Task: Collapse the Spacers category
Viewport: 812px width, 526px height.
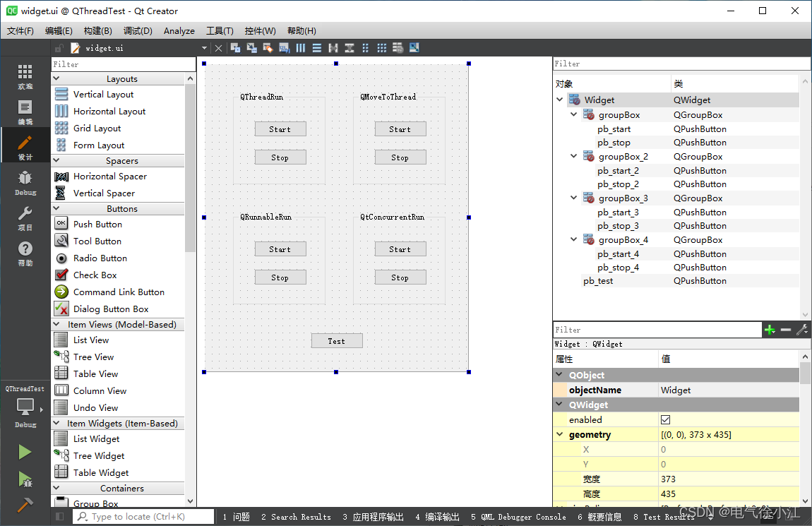Action: tap(56, 160)
